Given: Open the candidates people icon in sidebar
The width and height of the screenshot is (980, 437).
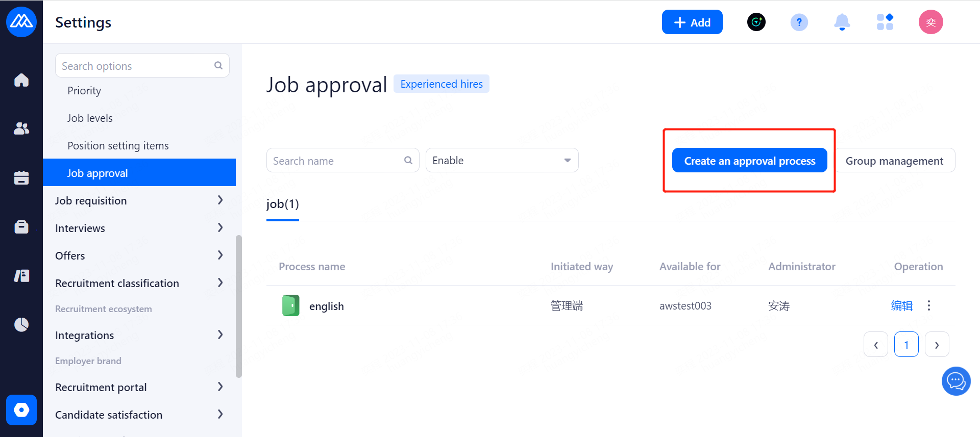Looking at the screenshot, I should (x=21, y=128).
